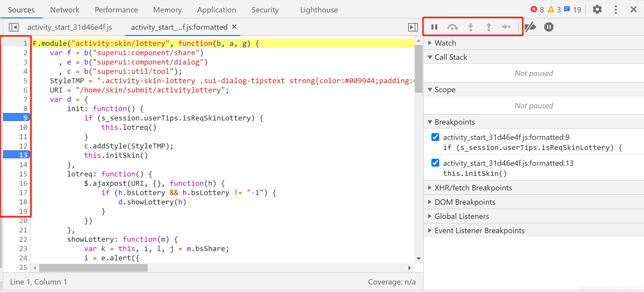The image size is (644, 292).
Task: Expand Event Listener Breakpoints section
Action: click(479, 231)
